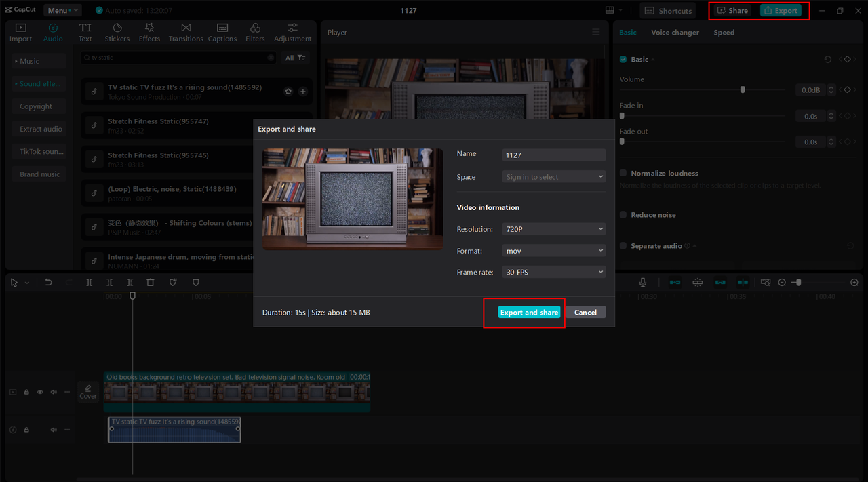Viewport: 868px width, 482px height.
Task: Open the Brand music section
Action: coord(39,174)
